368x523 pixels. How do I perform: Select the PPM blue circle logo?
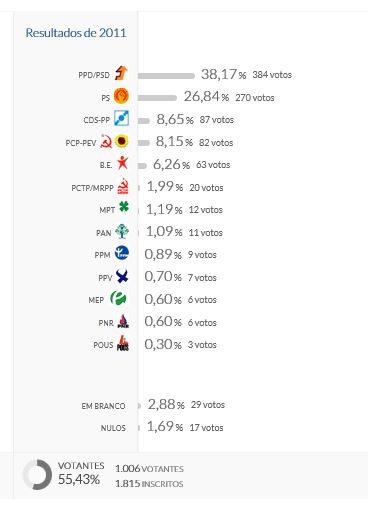pyautogui.click(x=122, y=253)
